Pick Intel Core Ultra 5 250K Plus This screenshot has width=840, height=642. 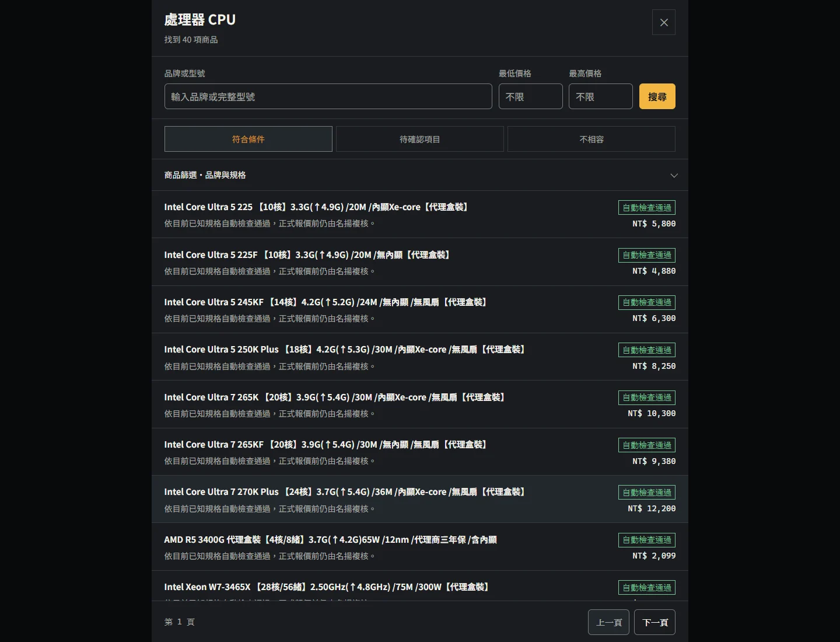(420, 357)
